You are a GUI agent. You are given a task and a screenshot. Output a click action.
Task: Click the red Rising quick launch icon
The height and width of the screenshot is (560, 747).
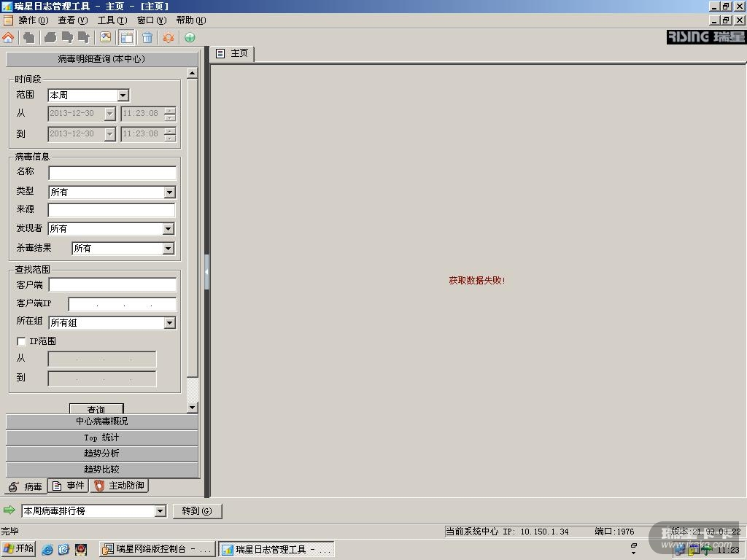81,549
